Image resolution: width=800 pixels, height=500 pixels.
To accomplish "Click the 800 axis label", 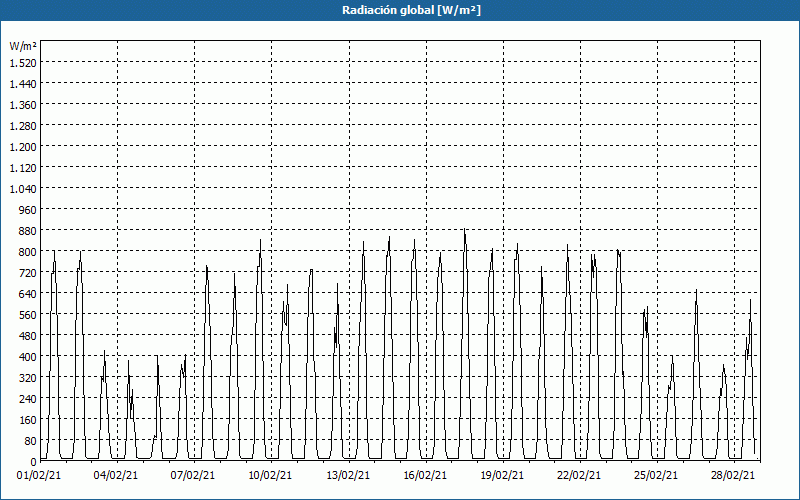I will click(28, 252).
